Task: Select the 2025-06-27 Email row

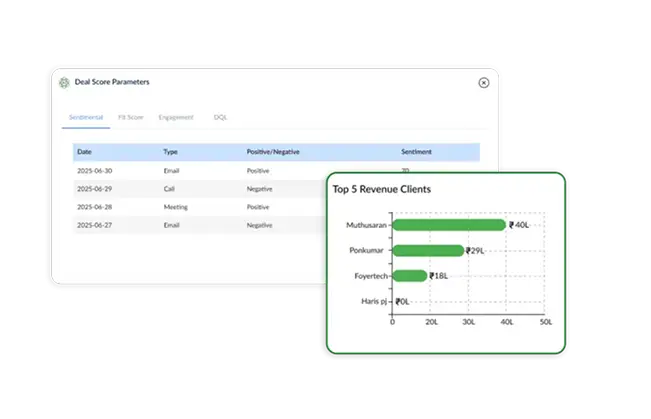Action: click(200, 226)
